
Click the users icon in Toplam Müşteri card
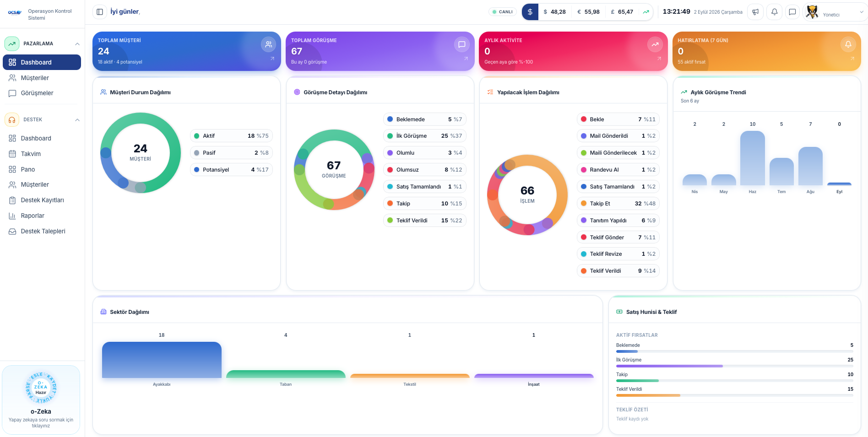tap(269, 44)
